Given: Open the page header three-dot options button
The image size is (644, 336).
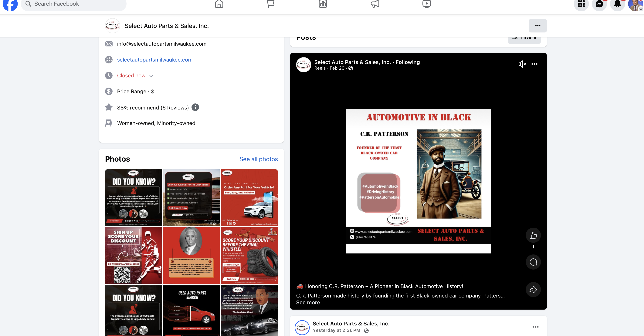Looking at the screenshot, I should coord(538,26).
